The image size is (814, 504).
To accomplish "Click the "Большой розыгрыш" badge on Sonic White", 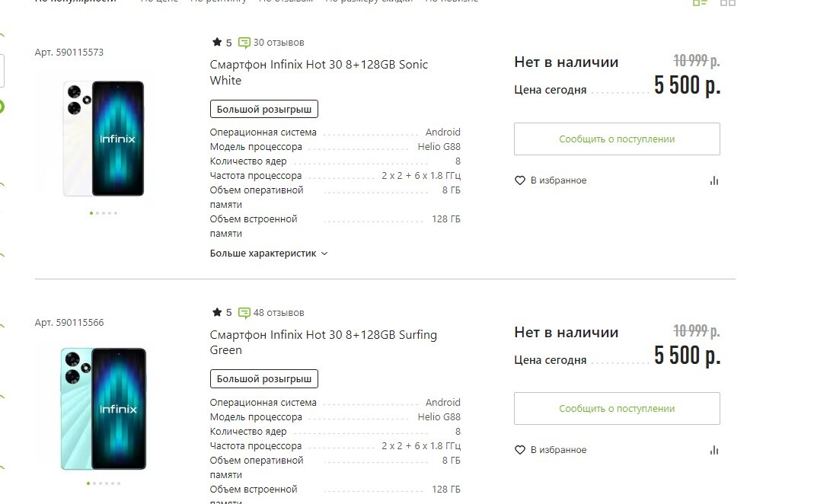I will click(264, 109).
